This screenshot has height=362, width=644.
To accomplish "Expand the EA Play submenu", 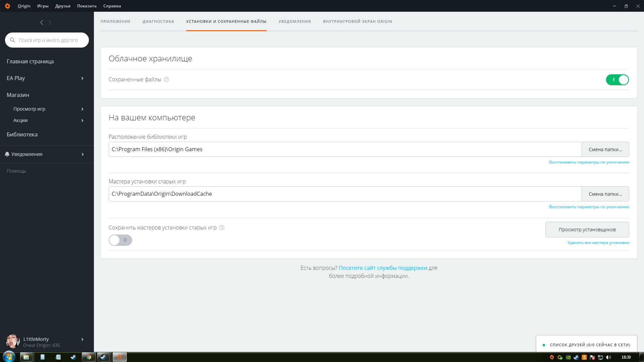I will [x=82, y=78].
